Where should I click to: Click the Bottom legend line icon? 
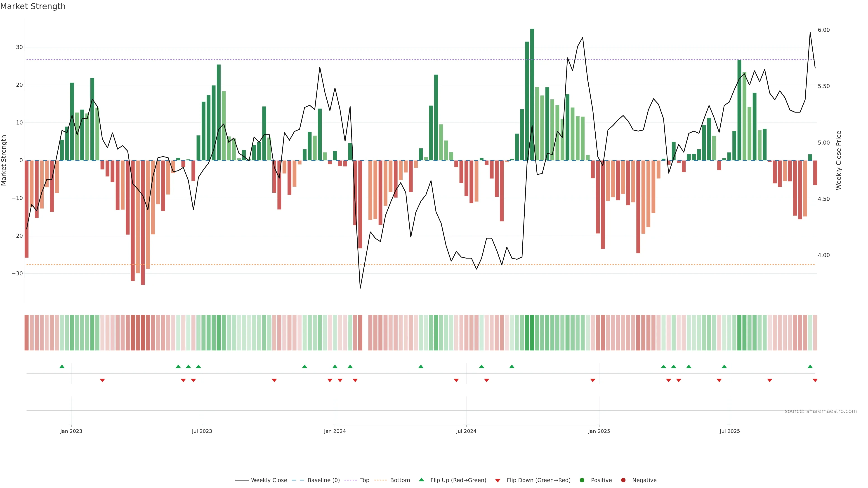click(x=380, y=480)
